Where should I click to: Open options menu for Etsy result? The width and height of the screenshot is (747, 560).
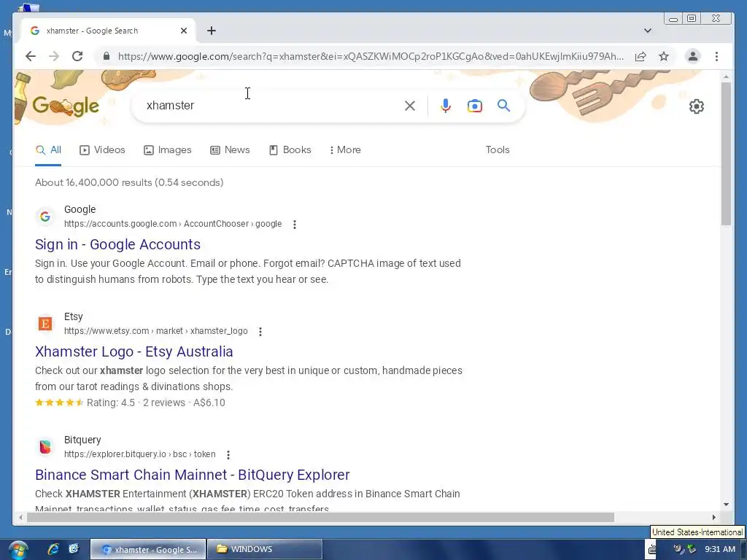click(x=260, y=332)
